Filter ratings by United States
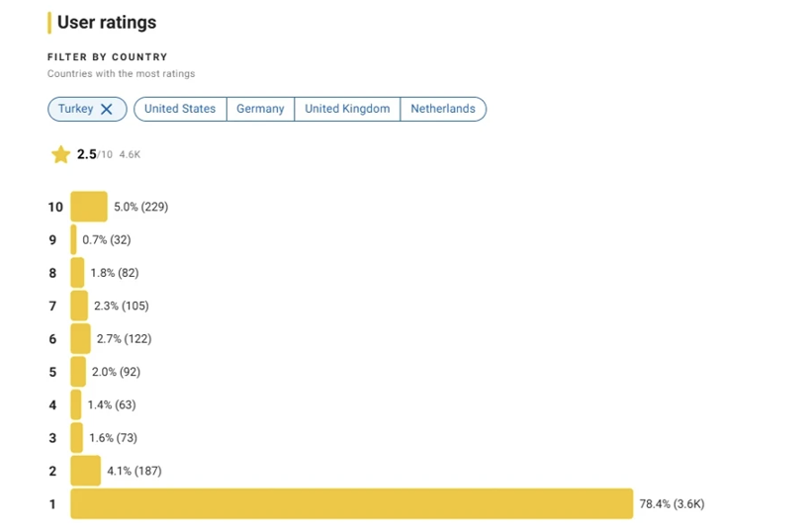The image size is (811, 532). tap(180, 109)
